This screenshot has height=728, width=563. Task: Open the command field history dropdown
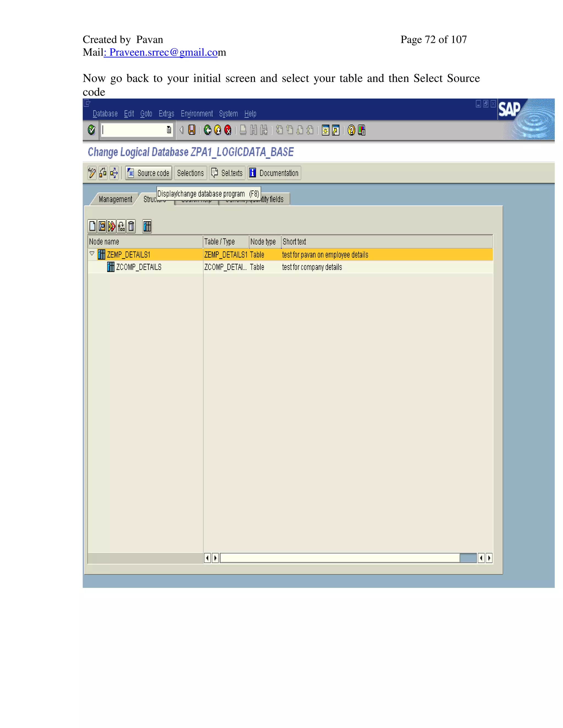(x=169, y=130)
